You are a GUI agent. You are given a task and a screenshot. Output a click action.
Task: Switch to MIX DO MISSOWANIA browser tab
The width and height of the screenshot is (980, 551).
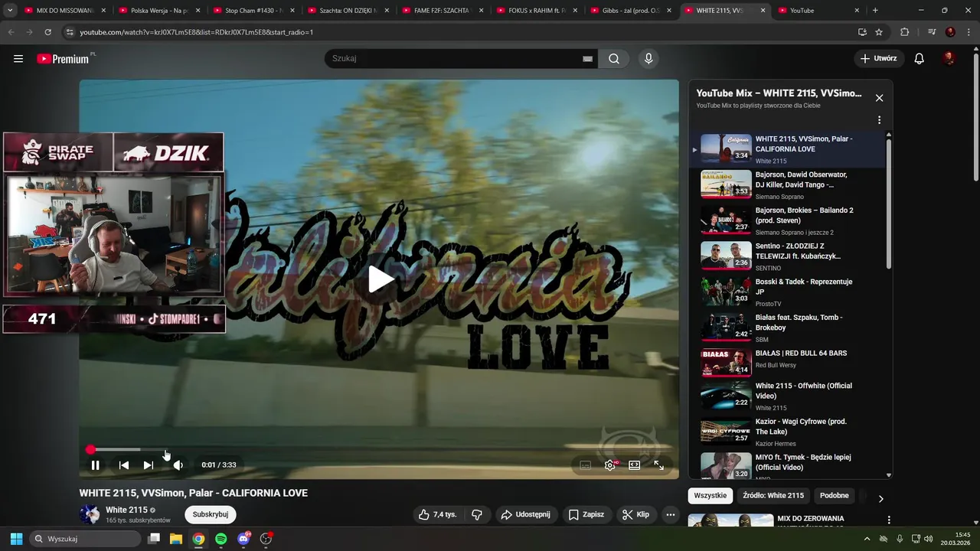pyautogui.click(x=65, y=11)
